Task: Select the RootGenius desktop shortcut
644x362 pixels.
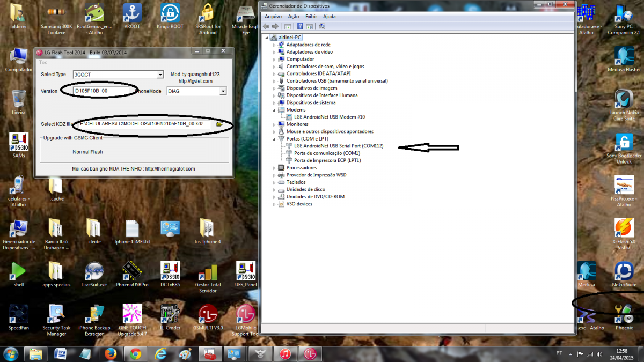Action: click(94, 20)
